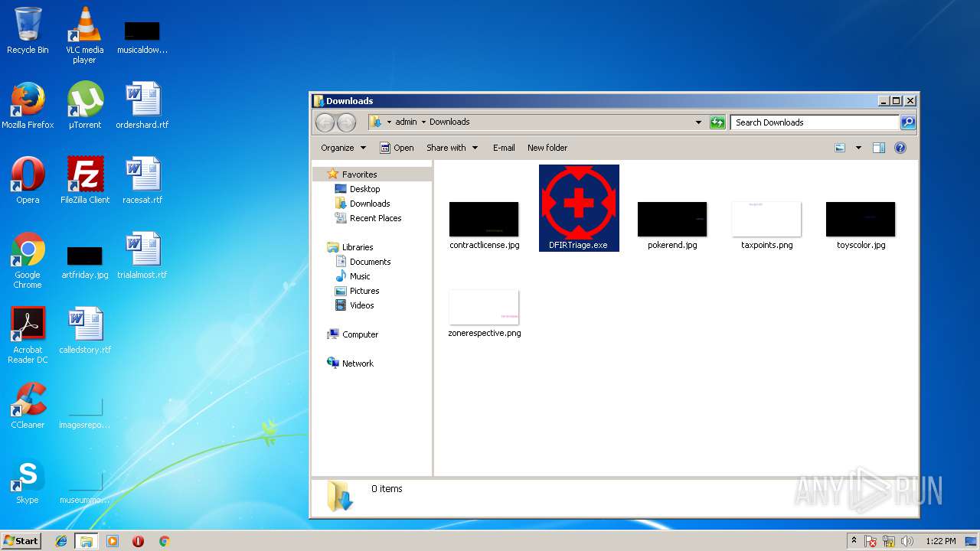Select contractlicense.jpg thumbnail
The image size is (980, 551).
[484, 226]
